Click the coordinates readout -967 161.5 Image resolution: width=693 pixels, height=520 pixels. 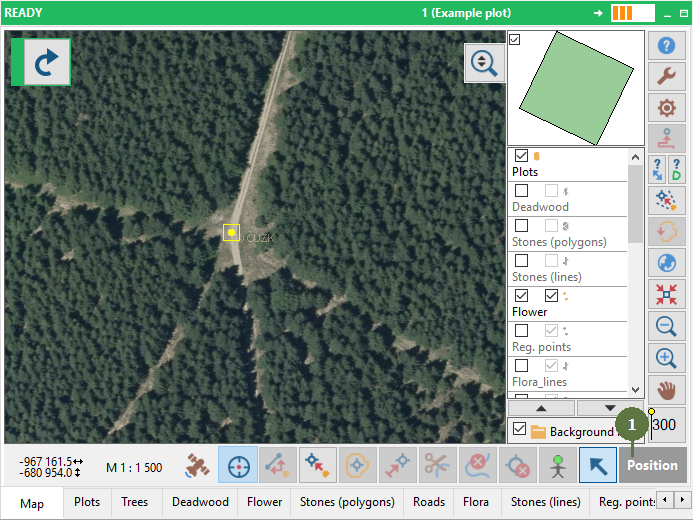46,462
